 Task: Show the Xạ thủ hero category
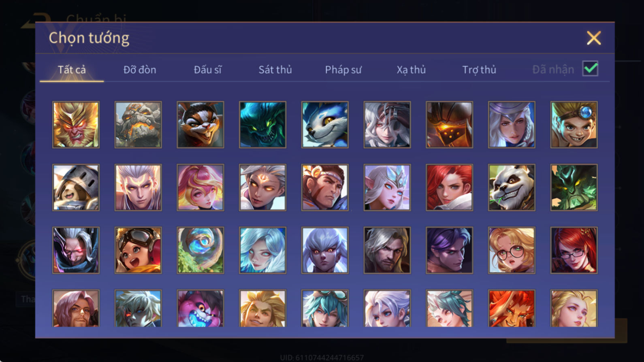coord(411,70)
